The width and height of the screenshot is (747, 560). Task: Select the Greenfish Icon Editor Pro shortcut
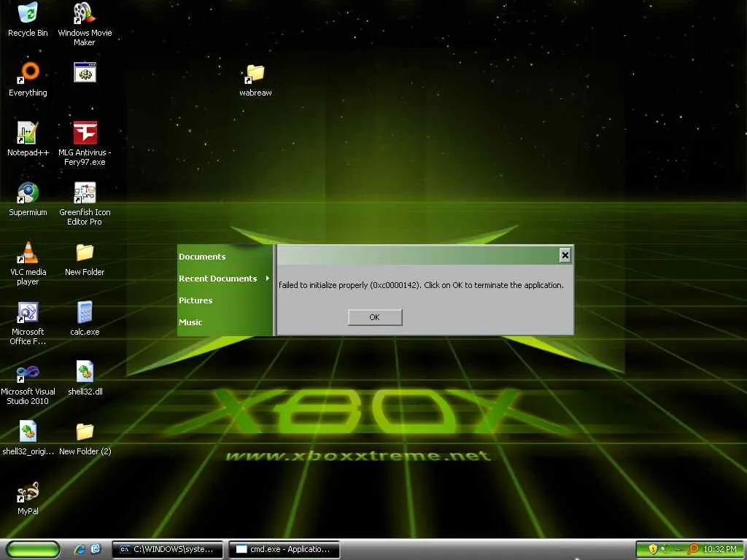[85, 203]
